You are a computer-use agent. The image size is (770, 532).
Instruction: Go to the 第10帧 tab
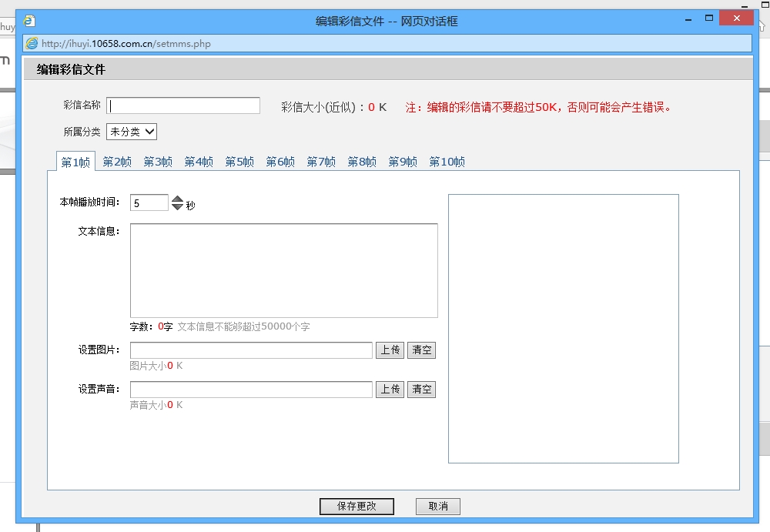coord(447,162)
